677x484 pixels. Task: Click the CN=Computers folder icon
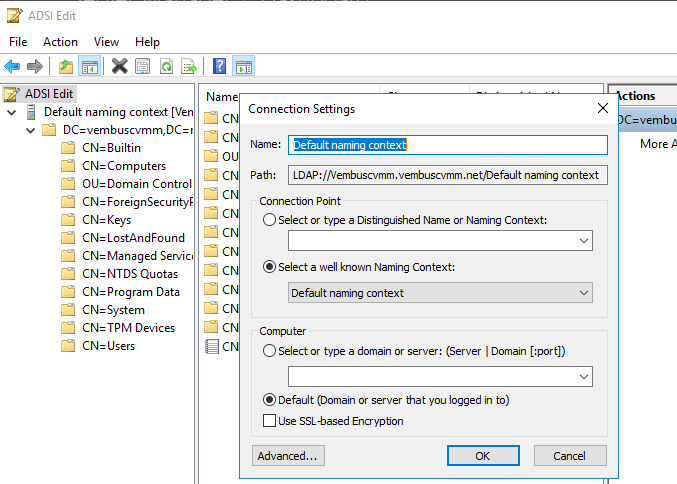pyautogui.click(x=68, y=166)
